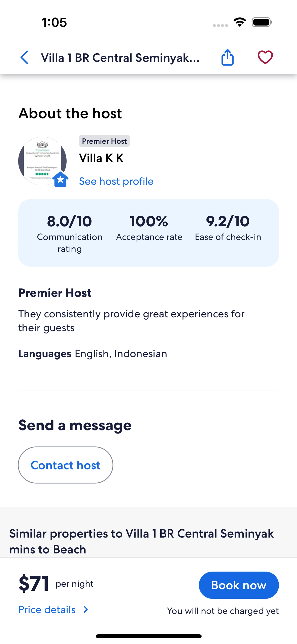Expand Price details chevron arrow
297x644 pixels.
click(86, 609)
